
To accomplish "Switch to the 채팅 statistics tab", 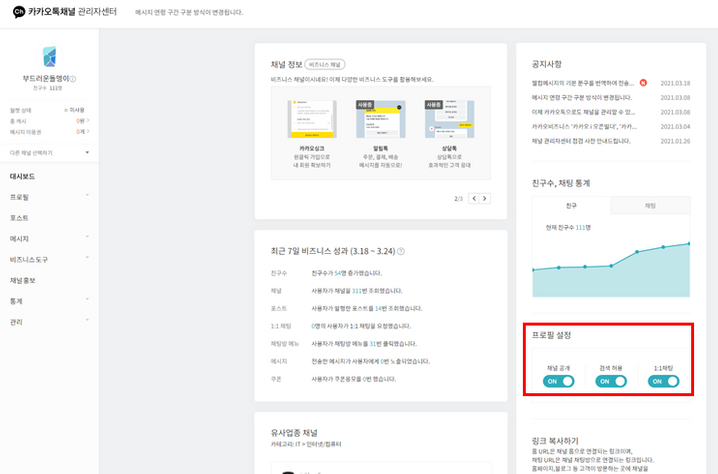I will coord(650,206).
